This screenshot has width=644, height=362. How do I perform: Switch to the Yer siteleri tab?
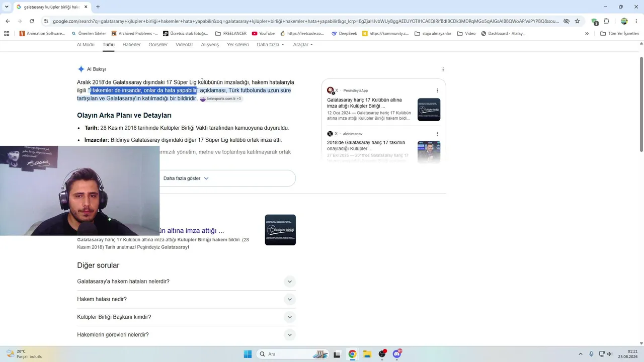click(x=238, y=45)
